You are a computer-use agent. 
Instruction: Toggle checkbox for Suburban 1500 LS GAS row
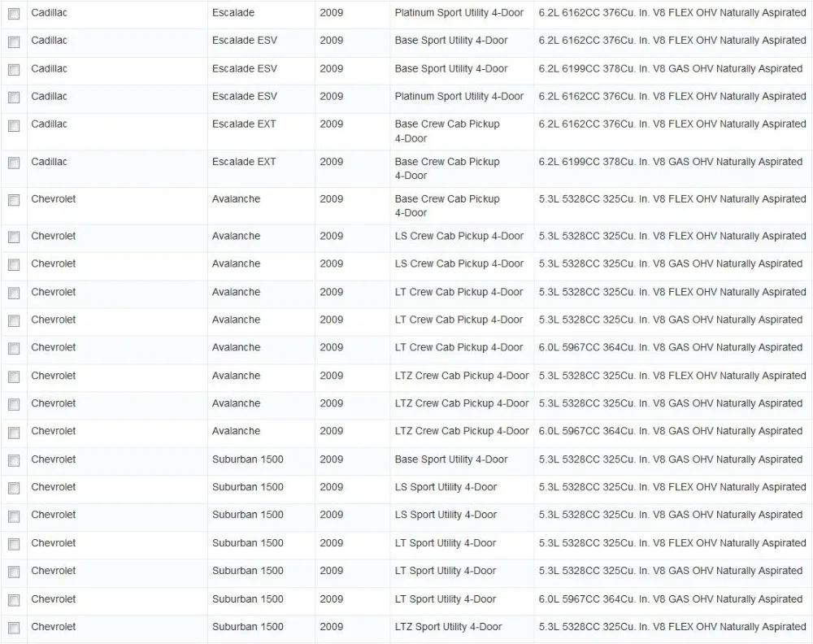(14, 516)
